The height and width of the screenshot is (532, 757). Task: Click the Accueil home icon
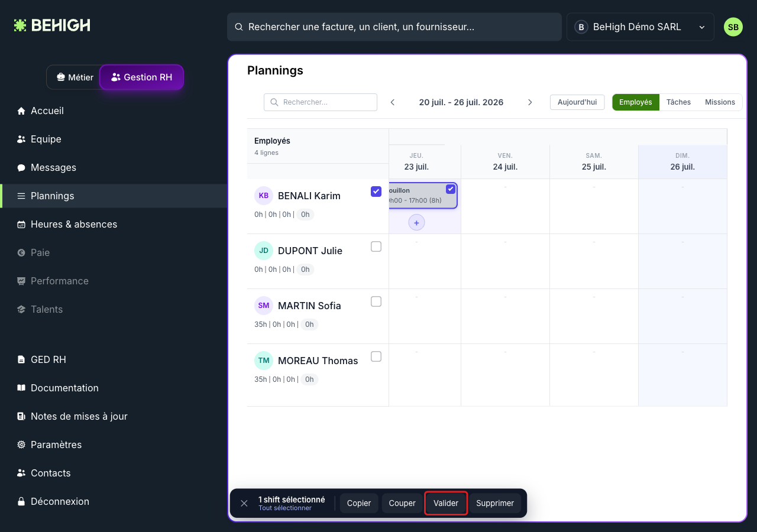21,111
